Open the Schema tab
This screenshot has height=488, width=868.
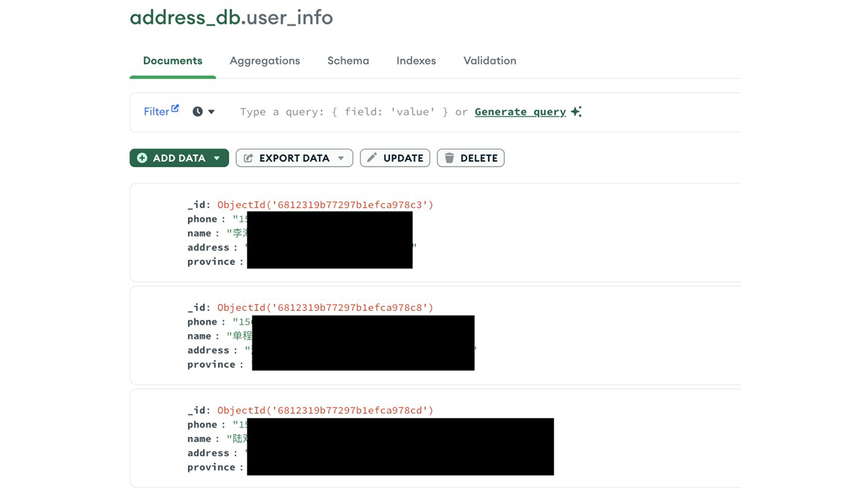348,60
